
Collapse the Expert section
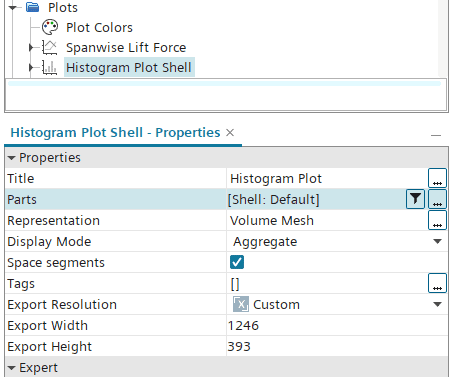pos(11,368)
